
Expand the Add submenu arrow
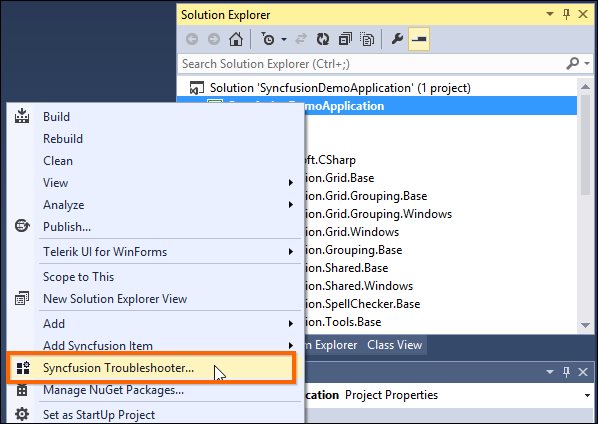(291, 324)
